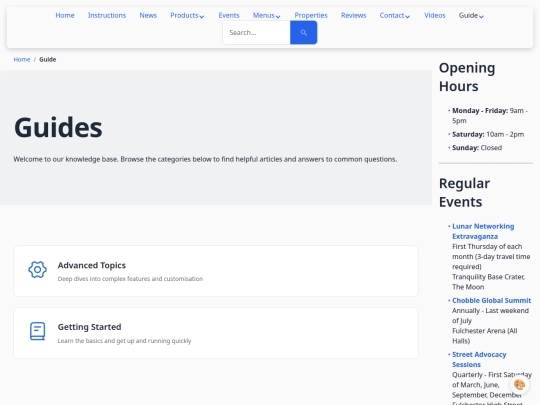Open the Reviews nav item

coord(353,15)
